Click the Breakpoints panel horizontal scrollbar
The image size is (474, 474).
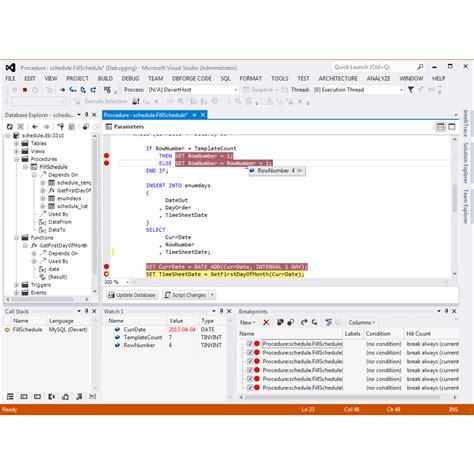(348, 397)
